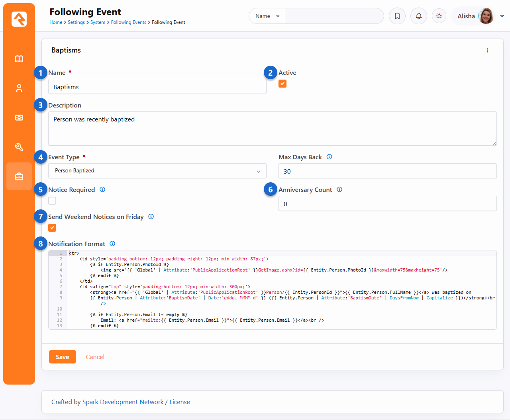510x420 pixels.
Task: Click the bookmark icon in header
Action: pyautogui.click(x=397, y=16)
